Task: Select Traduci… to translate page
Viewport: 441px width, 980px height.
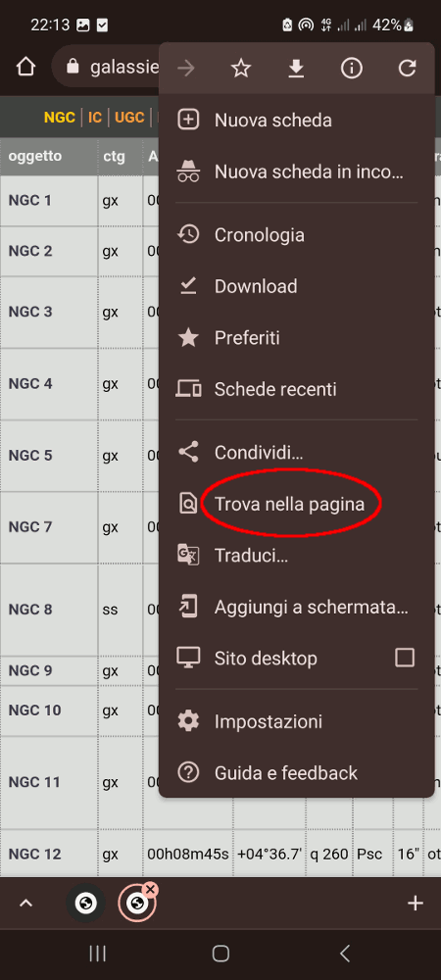Action: coord(297,555)
